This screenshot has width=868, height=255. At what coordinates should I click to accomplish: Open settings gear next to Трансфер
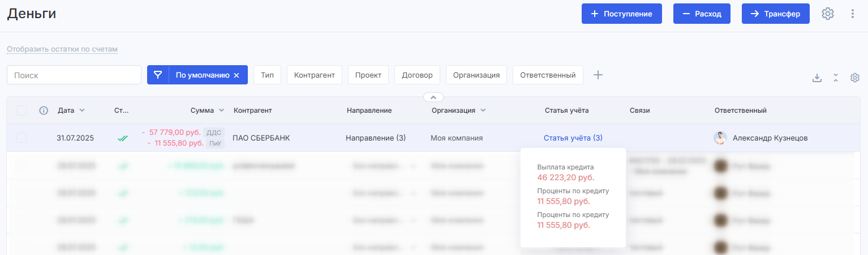828,14
